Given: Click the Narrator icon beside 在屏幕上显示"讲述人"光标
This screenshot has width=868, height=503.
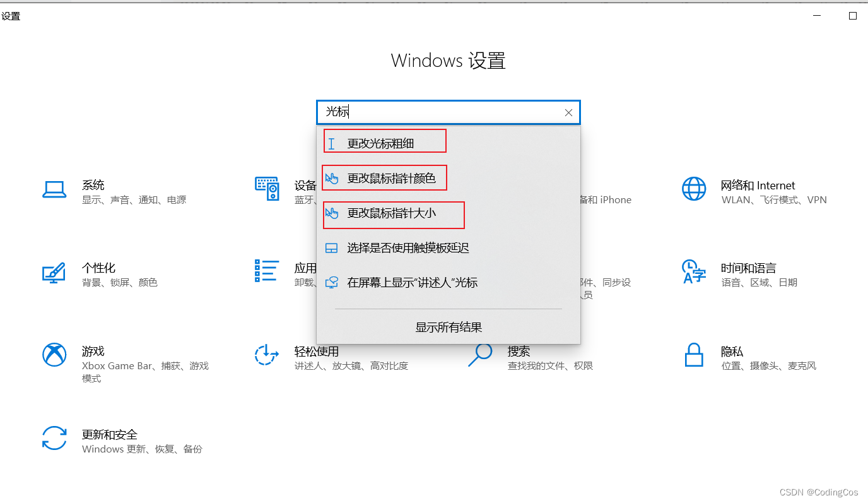Looking at the screenshot, I should 332,283.
